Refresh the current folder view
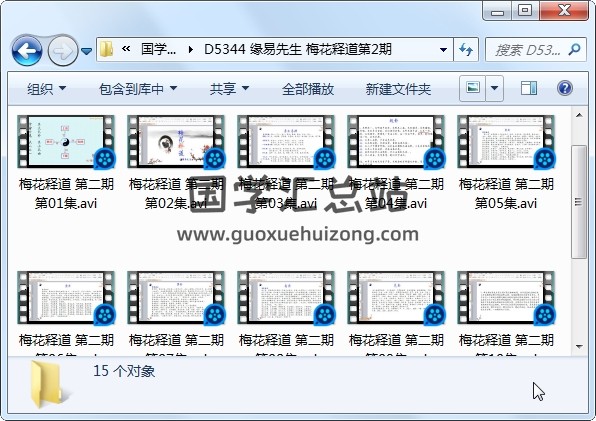The height and width of the screenshot is (421, 596). pyautogui.click(x=466, y=49)
